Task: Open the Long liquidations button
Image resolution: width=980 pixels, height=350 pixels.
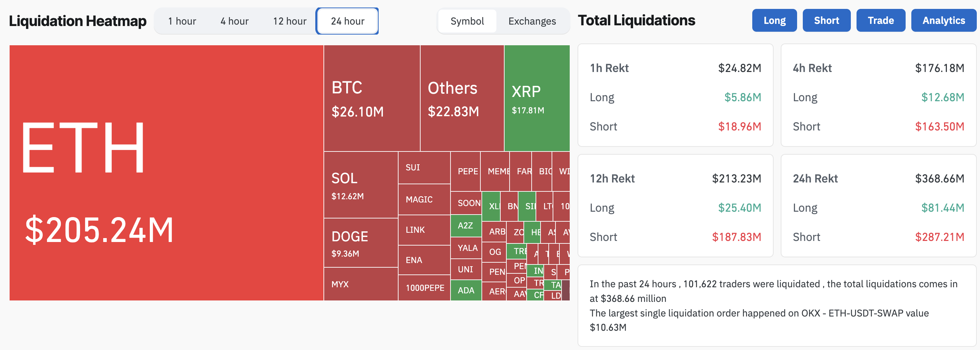Action: point(774,20)
